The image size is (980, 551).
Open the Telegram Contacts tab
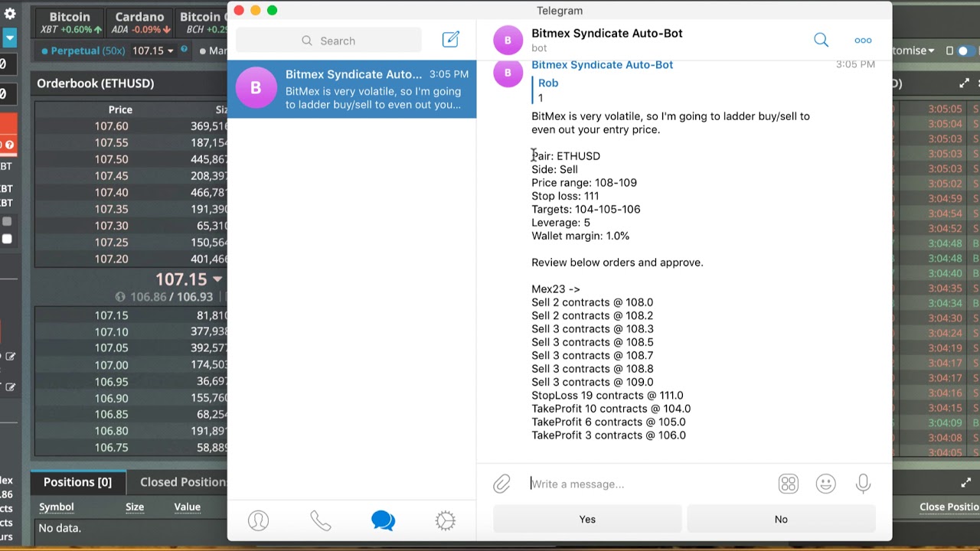click(258, 521)
